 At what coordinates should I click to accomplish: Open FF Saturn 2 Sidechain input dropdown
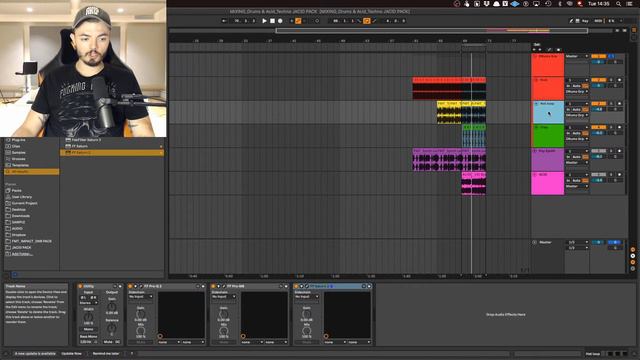tap(306, 297)
